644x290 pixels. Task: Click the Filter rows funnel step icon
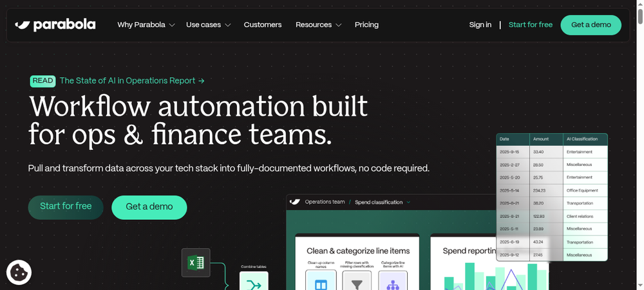pyautogui.click(x=357, y=280)
